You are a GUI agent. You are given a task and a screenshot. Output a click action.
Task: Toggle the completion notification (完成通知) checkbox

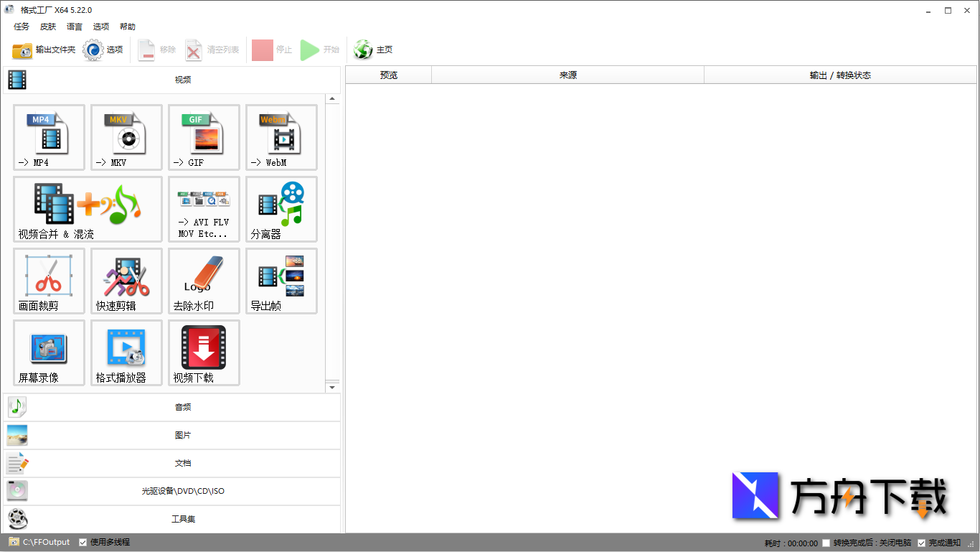click(922, 543)
